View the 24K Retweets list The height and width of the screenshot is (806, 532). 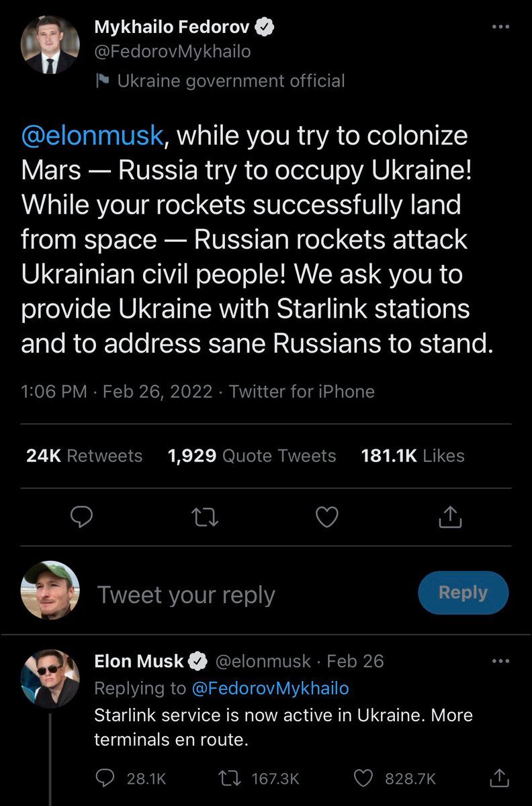(x=84, y=456)
